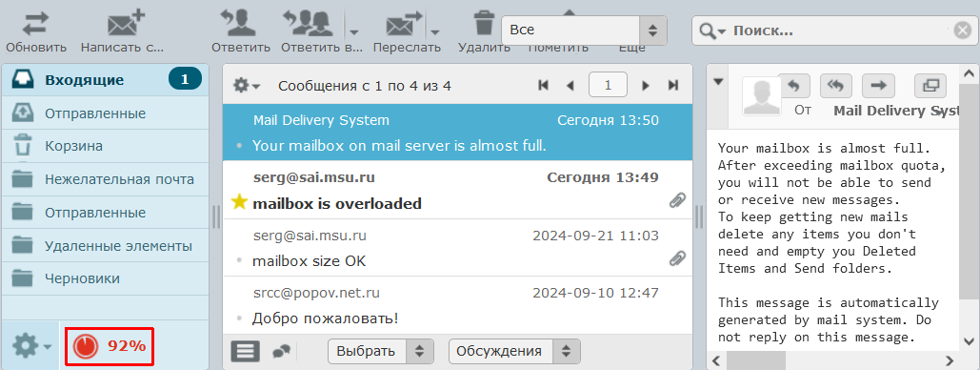980x370 pixels.
Task: Click the preview horizontal scrollbar thumb
Action: pyautogui.click(x=755, y=360)
